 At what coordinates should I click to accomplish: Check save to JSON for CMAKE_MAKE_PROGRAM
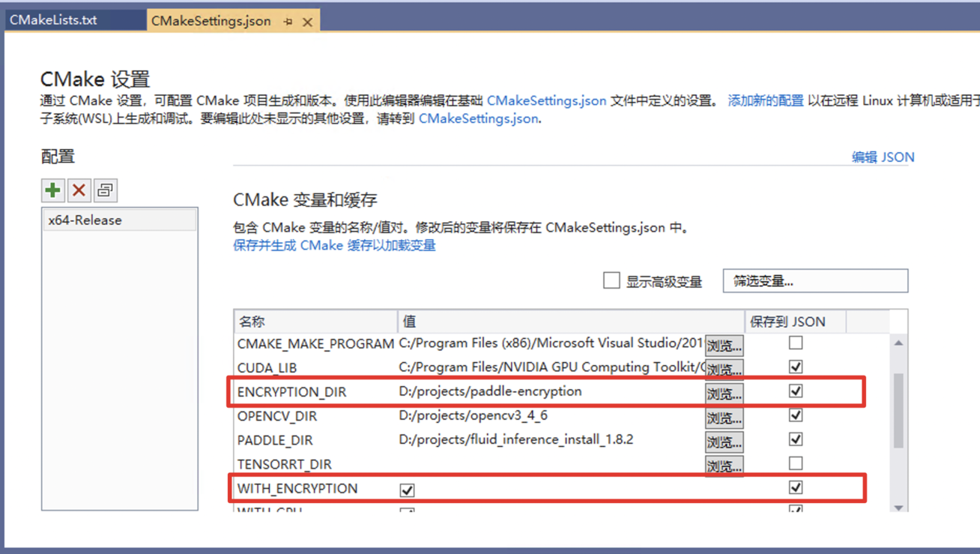tap(796, 343)
